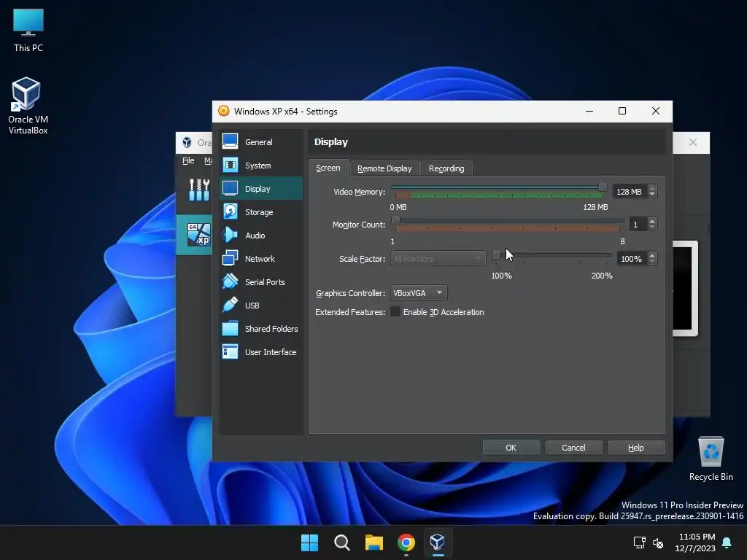Increase Video Memory with spinner up arrow
747x560 pixels.
pos(652,188)
